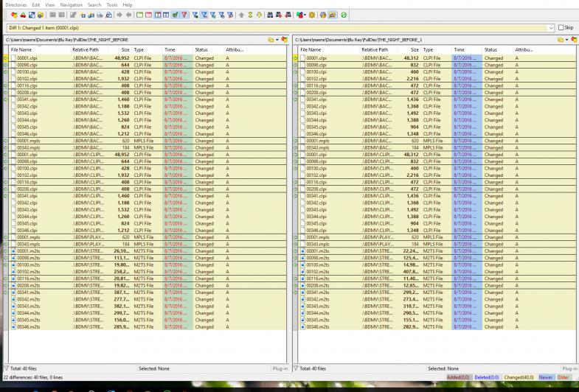
Task: Sort left pane by File Name column
Action: point(40,50)
